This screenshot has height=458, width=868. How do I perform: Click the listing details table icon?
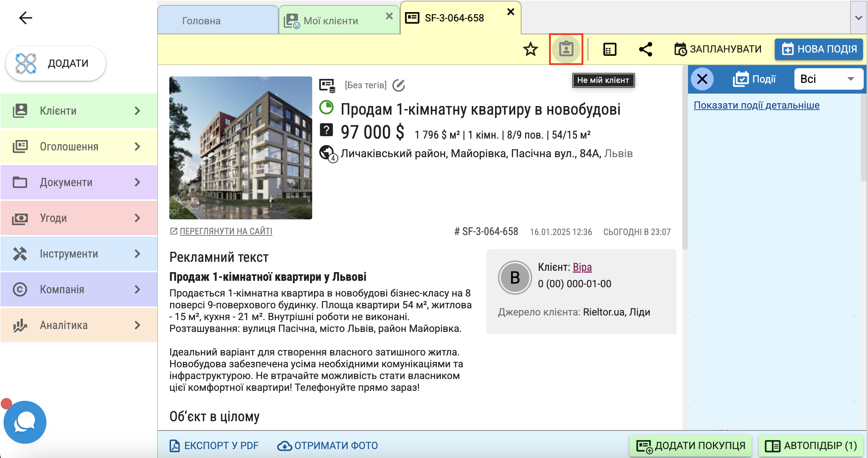coord(610,49)
